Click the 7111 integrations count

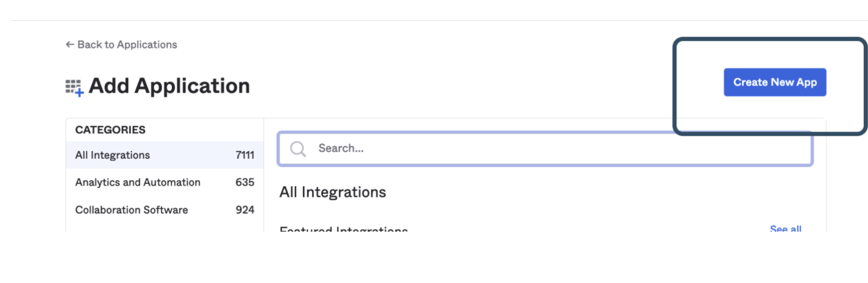pyautogui.click(x=245, y=155)
